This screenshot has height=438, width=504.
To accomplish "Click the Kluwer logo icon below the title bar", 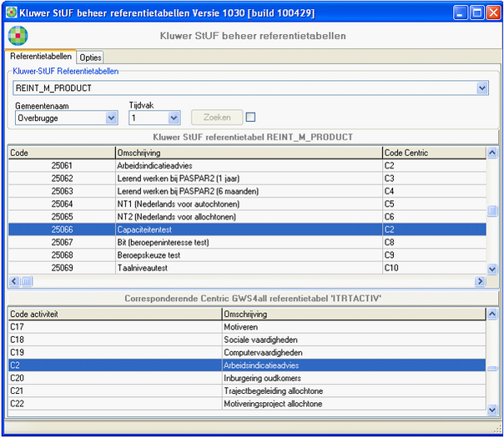I will click(x=18, y=36).
